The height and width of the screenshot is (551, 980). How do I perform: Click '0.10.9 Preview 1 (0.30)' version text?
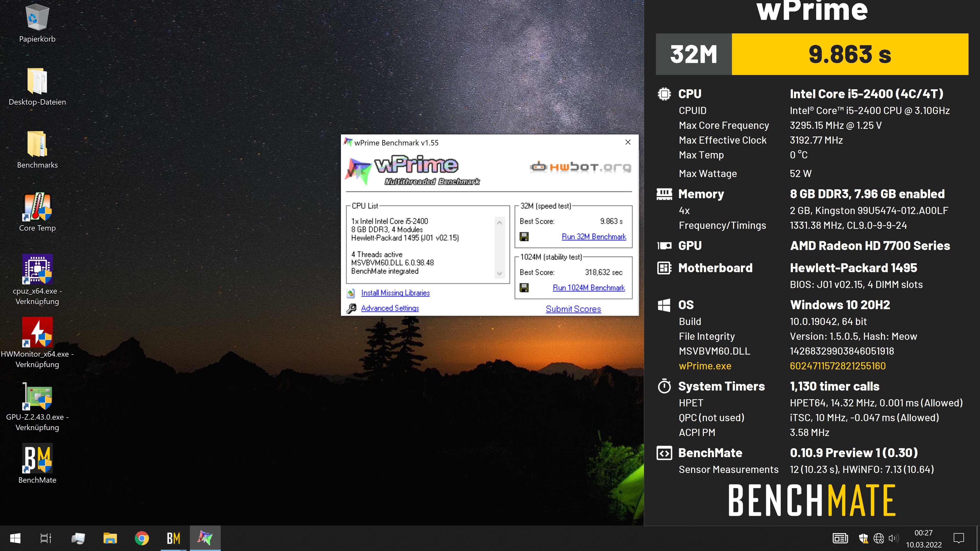[x=854, y=453]
